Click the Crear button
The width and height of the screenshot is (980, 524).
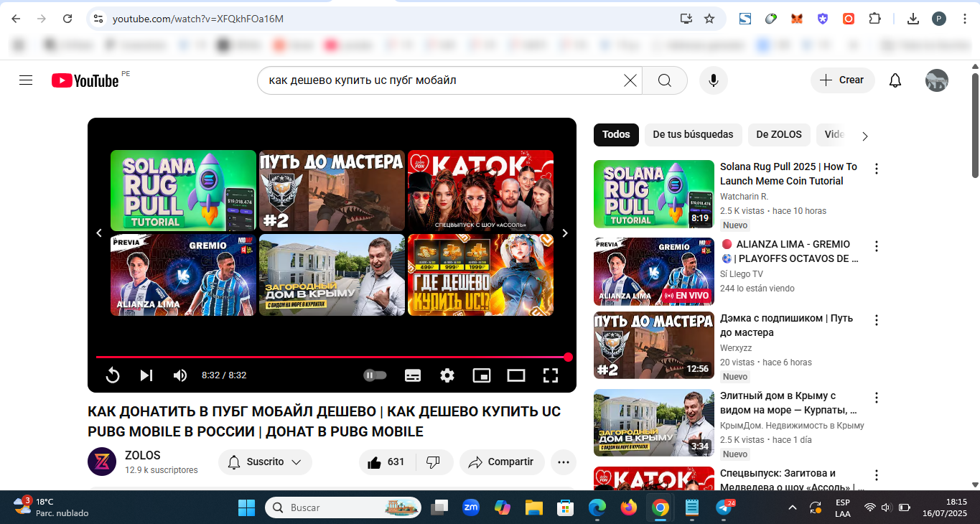coord(843,80)
